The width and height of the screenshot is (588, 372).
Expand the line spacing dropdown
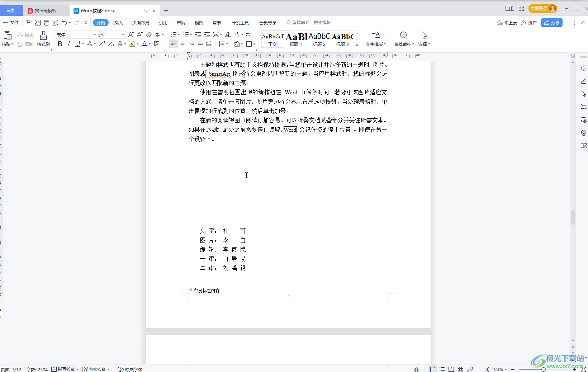(227, 44)
